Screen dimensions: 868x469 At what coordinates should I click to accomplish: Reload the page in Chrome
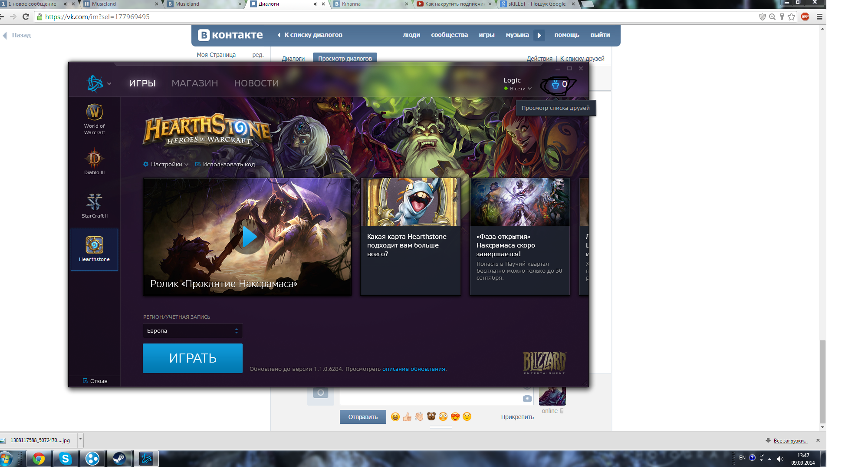pyautogui.click(x=26, y=17)
